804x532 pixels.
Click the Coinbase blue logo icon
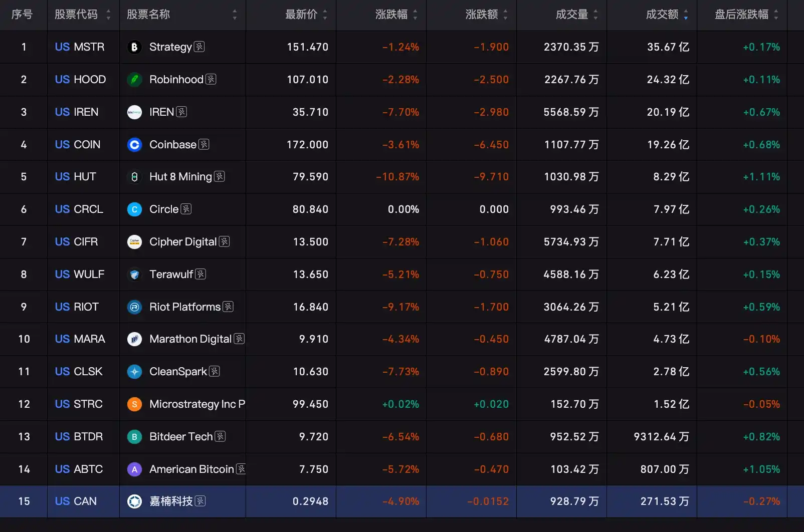(134, 145)
